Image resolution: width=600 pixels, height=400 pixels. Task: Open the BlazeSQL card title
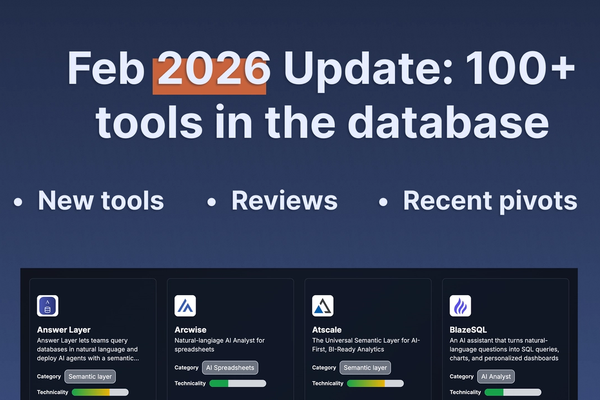pyautogui.click(x=468, y=330)
